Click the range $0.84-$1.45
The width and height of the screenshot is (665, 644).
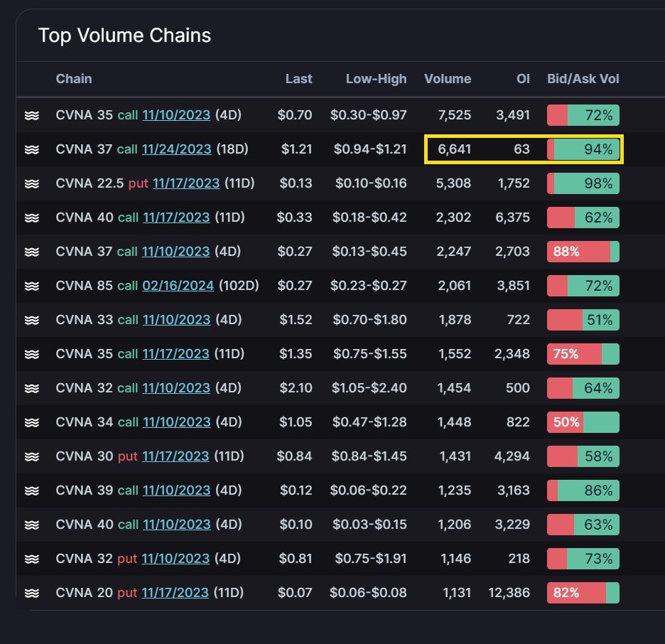369,456
